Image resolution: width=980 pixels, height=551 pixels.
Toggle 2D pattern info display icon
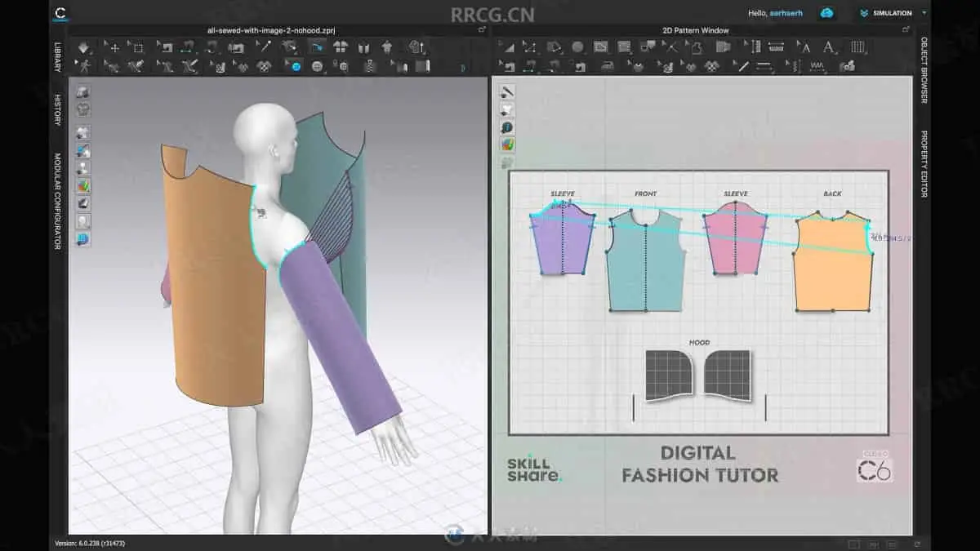point(507,127)
